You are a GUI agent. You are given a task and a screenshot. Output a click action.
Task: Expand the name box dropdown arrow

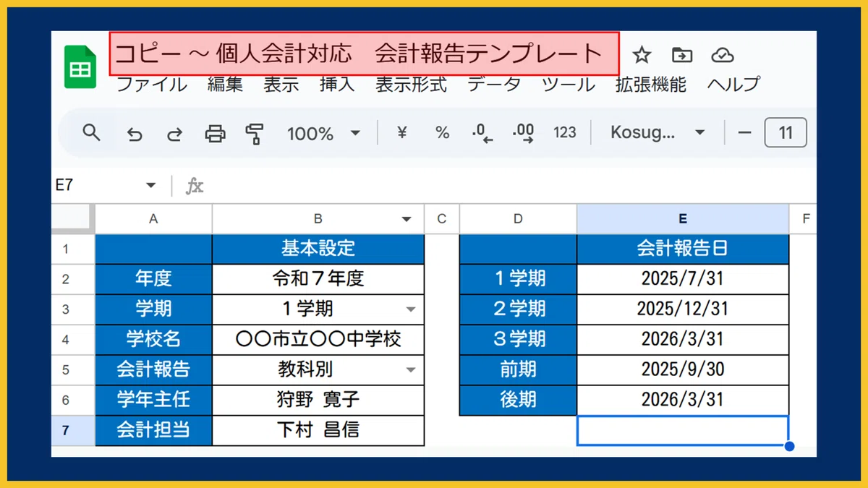(x=150, y=186)
